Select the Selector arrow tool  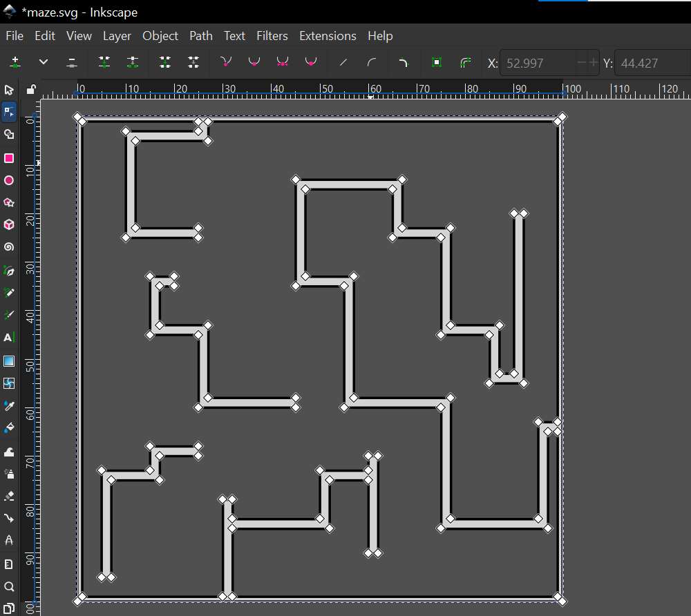click(x=9, y=90)
